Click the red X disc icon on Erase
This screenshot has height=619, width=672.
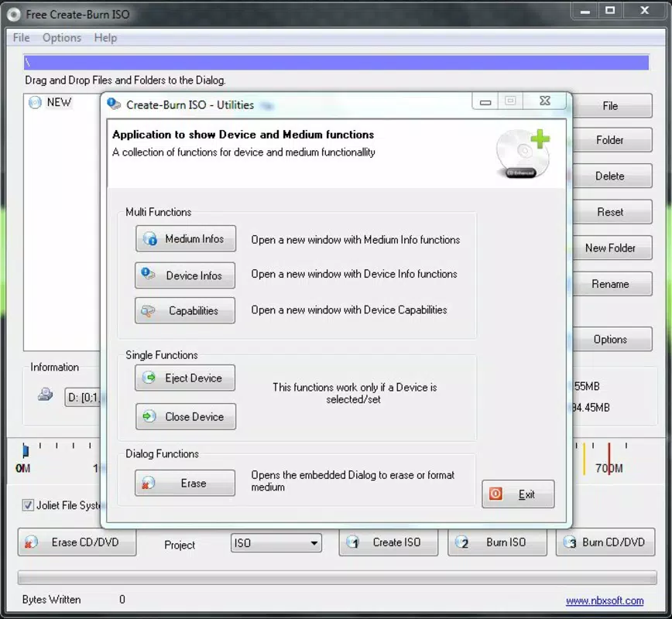[x=148, y=483]
